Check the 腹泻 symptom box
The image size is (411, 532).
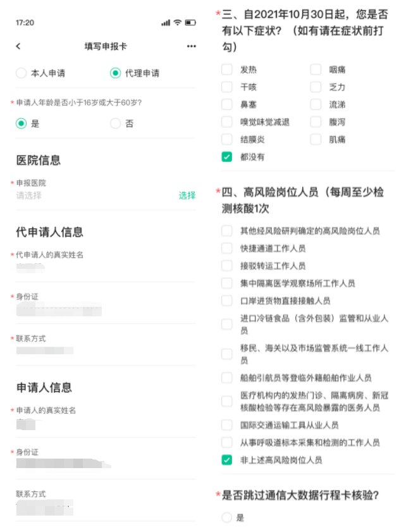316,122
